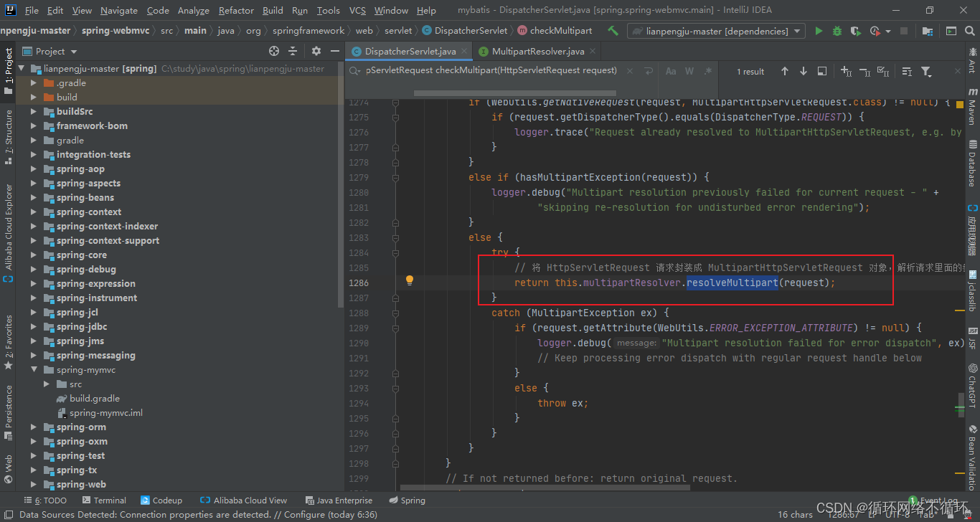Start debugging with the Debug icon
Viewport: 980px width, 522px height.
(838, 31)
